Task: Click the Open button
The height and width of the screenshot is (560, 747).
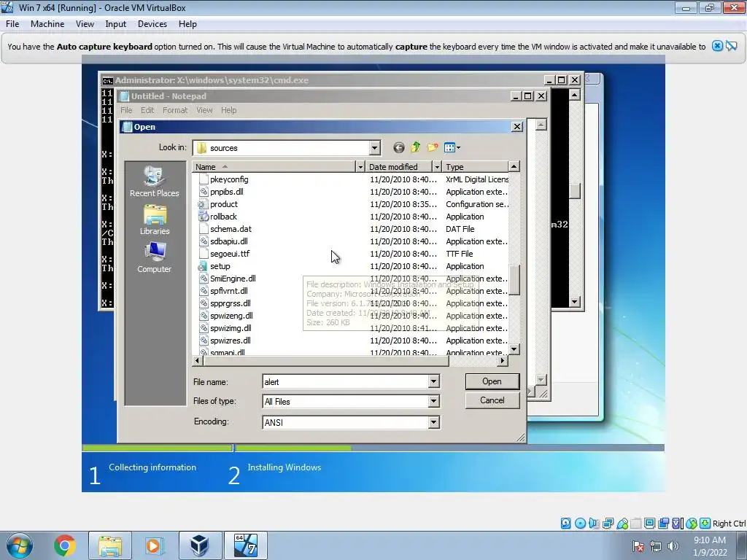Action: [492, 381]
